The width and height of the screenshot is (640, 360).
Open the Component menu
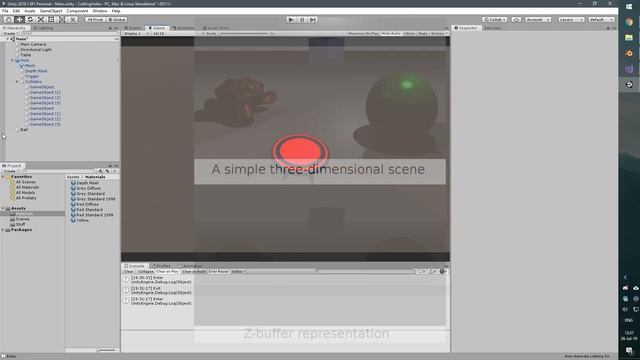(77, 11)
